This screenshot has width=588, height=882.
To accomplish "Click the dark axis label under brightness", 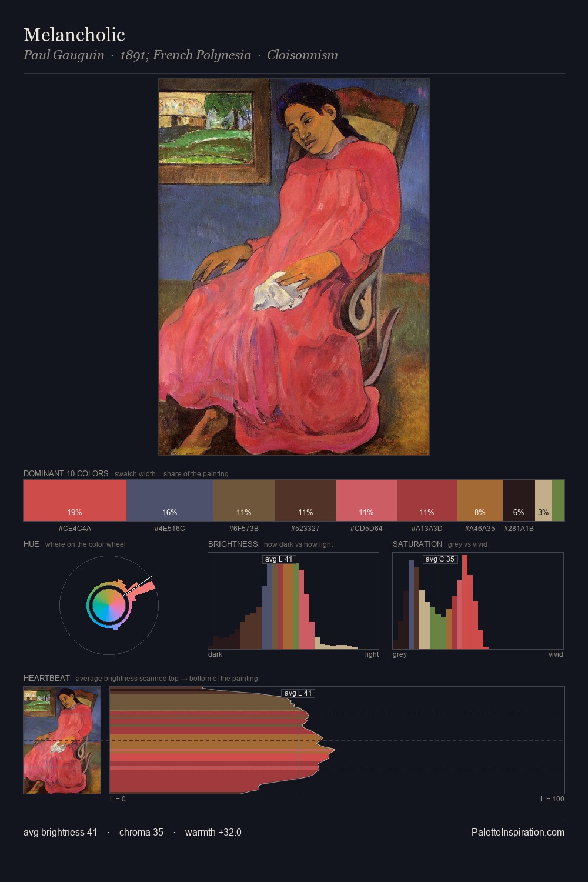I will [215, 654].
